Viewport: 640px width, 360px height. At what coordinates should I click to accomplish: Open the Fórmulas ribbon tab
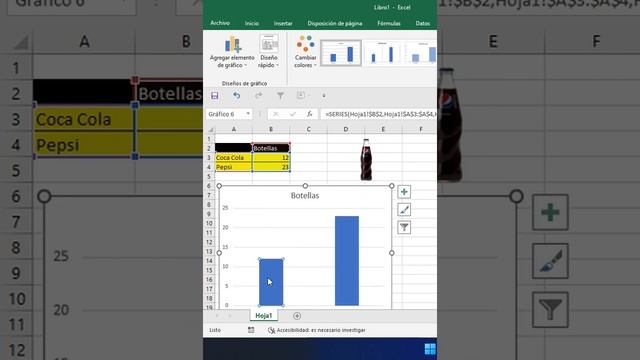pyautogui.click(x=389, y=24)
